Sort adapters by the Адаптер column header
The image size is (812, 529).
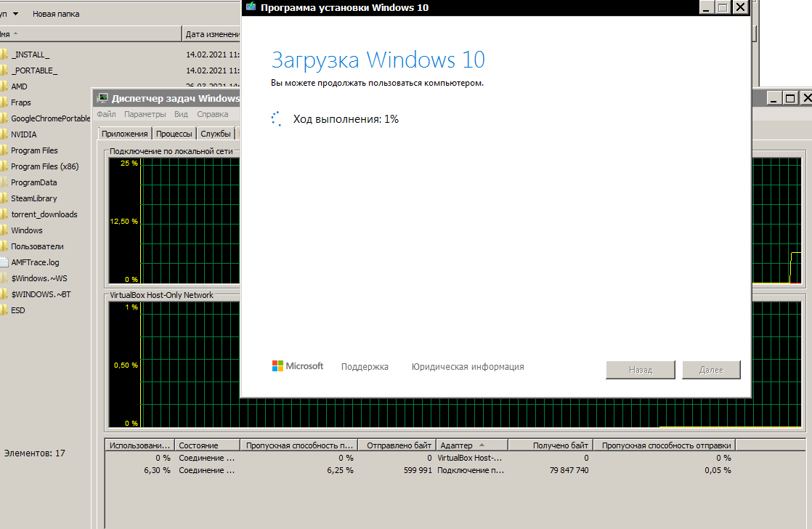472,445
